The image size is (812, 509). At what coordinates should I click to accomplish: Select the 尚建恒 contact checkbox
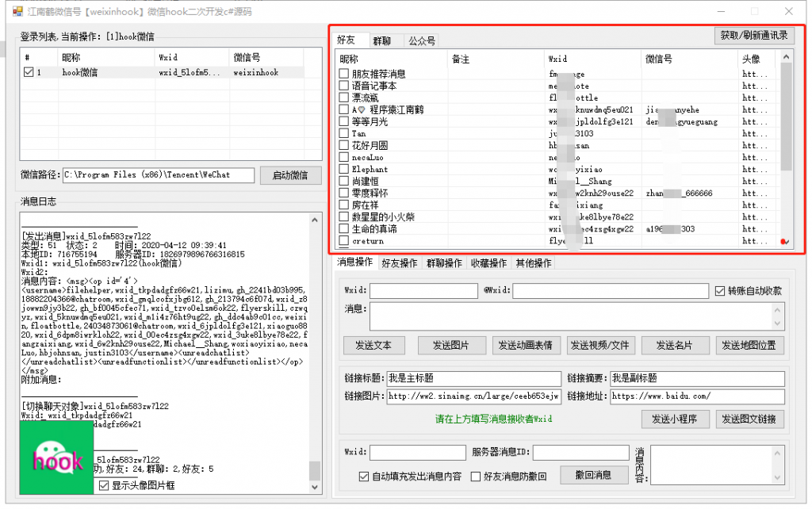pos(343,181)
